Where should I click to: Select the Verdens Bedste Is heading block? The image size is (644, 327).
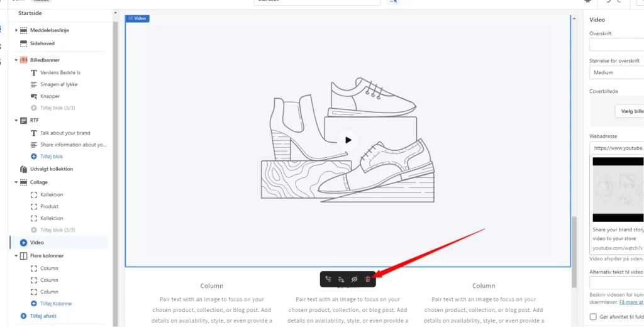tap(60, 73)
